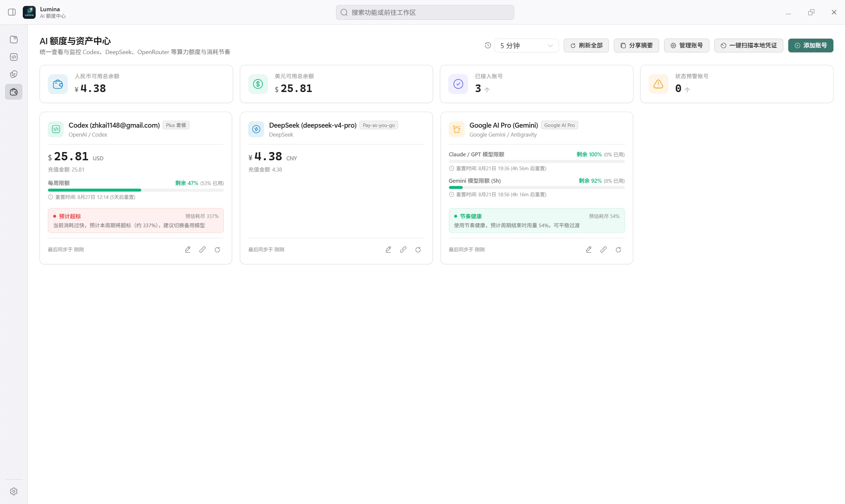
Task: Select the Codex (zhkai1148@gmail.com) title
Action: [x=114, y=125]
